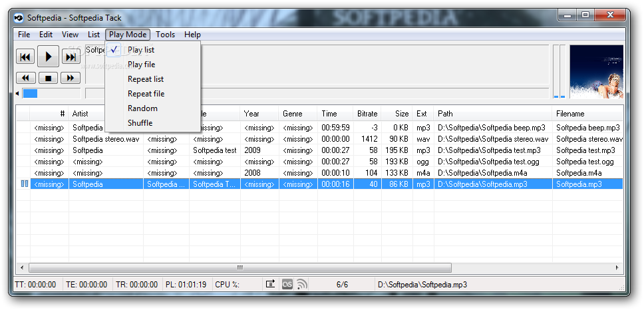Open the List menu
The image size is (644, 310).
[x=94, y=35]
